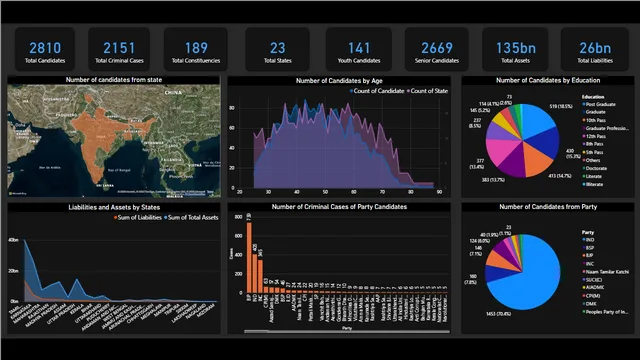Click the '383 (13.7%)' Education pie label
Image resolution: width=640 pixels, height=360 pixels.
click(x=493, y=180)
